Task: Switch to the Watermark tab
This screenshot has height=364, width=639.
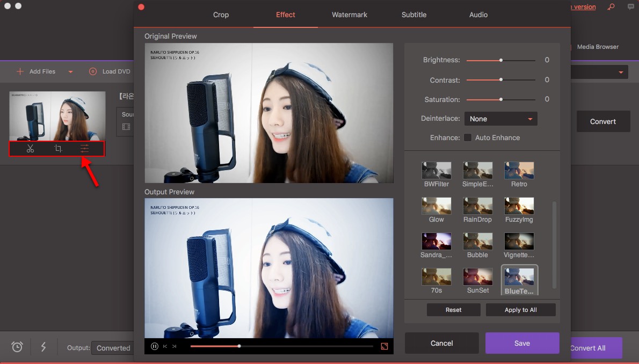Action: click(x=350, y=14)
